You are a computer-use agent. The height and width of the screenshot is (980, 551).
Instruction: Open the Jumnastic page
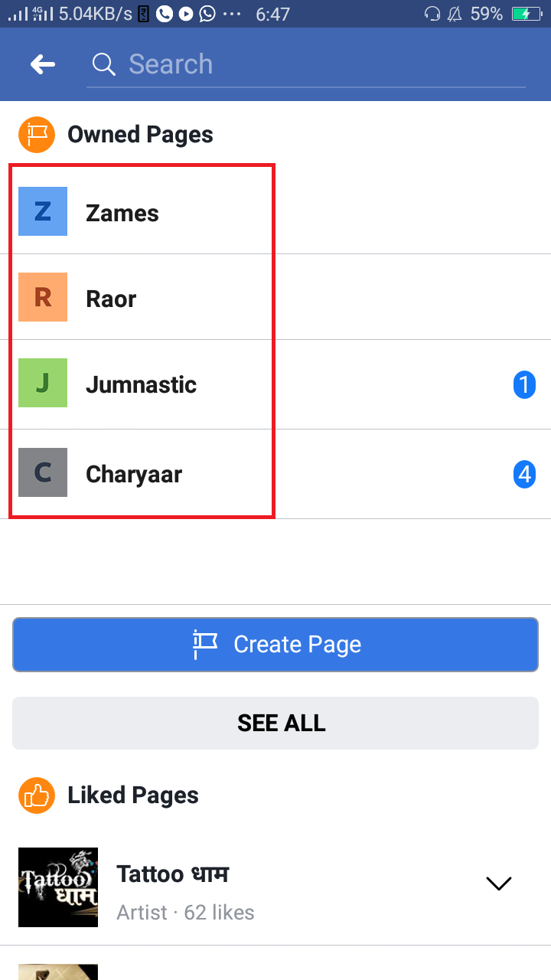275,384
